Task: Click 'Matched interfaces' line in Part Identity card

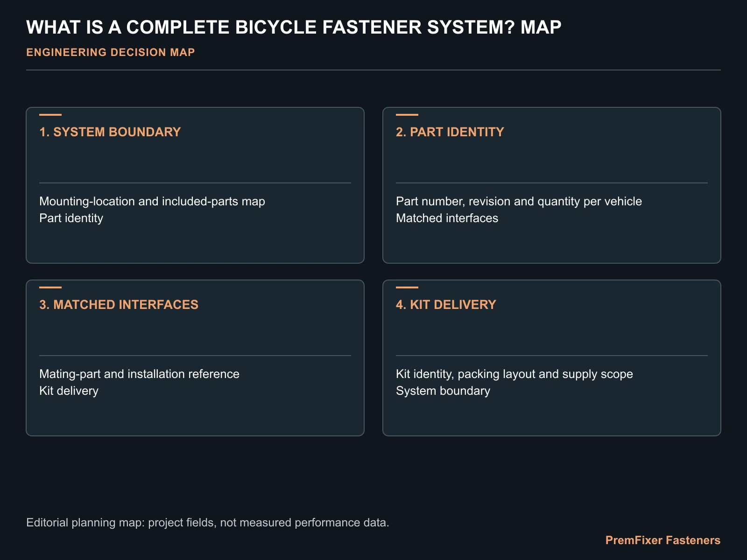Action: (x=447, y=218)
